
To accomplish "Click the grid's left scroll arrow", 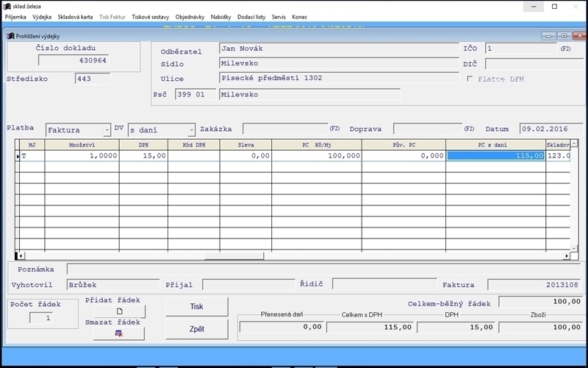I will (x=21, y=255).
